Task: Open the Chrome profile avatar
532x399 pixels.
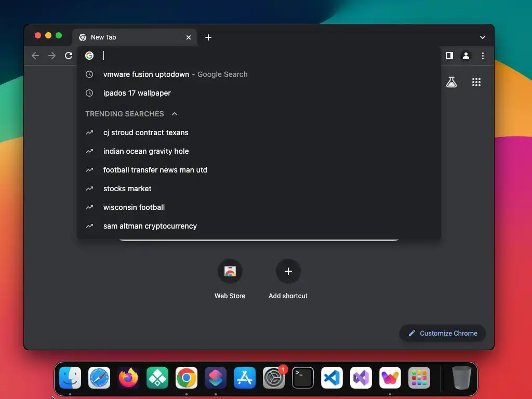Action: [466, 56]
